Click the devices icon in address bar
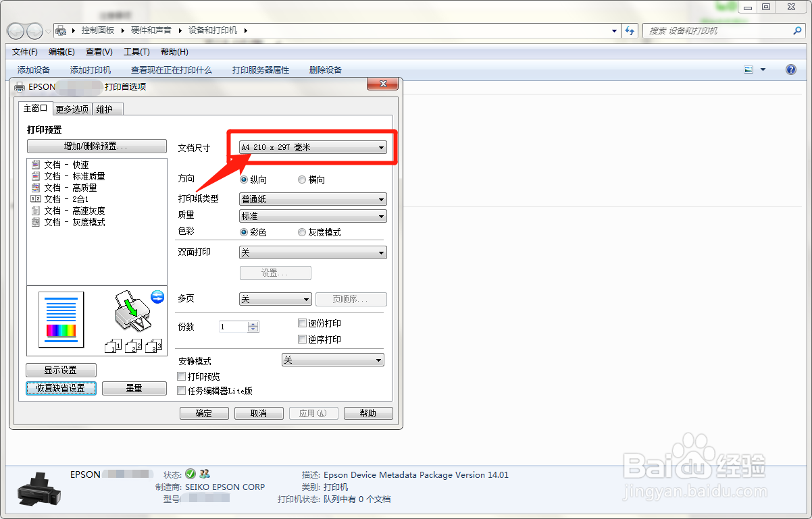The height and width of the screenshot is (519, 812). point(61,30)
